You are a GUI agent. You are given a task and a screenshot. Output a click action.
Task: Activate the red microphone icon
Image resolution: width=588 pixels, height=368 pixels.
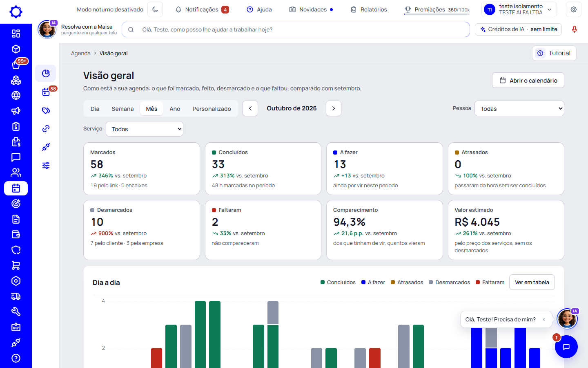point(575,29)
